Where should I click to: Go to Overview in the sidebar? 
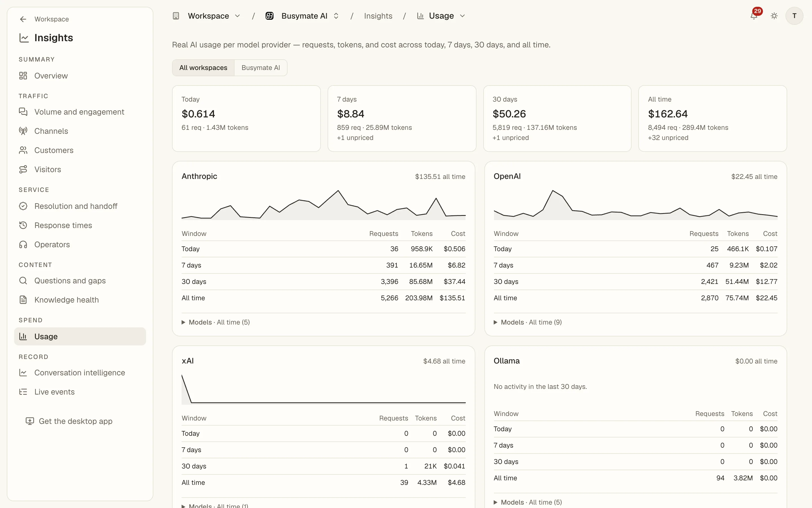80,76
